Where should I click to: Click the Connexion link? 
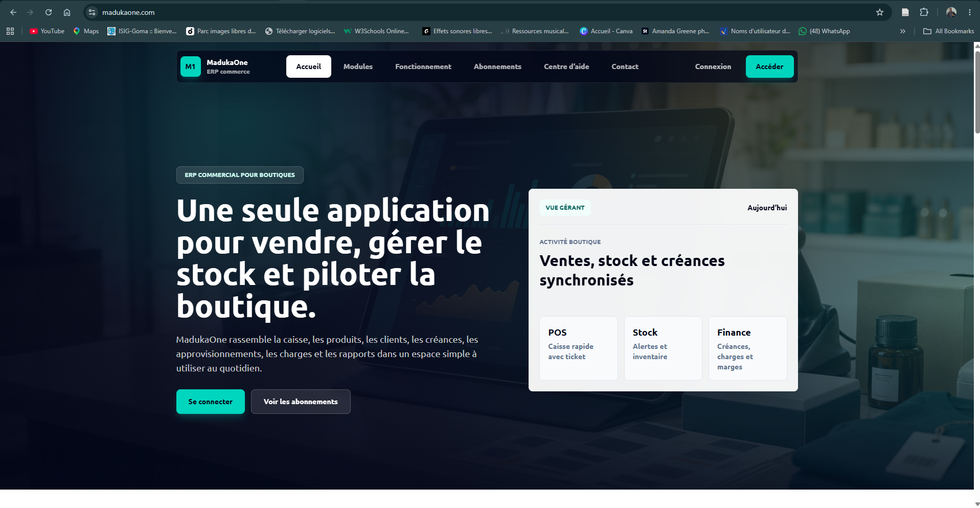coord(713,67)
